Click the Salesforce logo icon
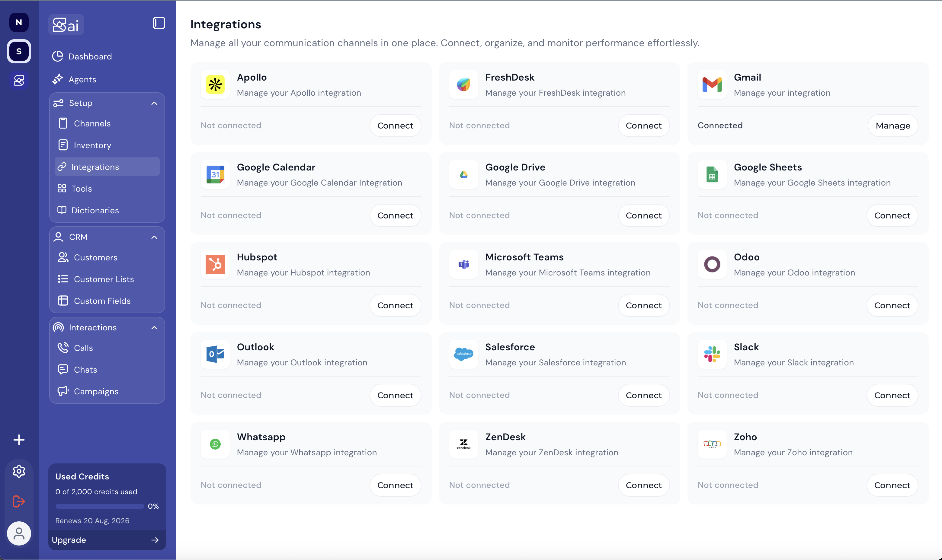Screen dimensions: 942x560 coord(464,354)
